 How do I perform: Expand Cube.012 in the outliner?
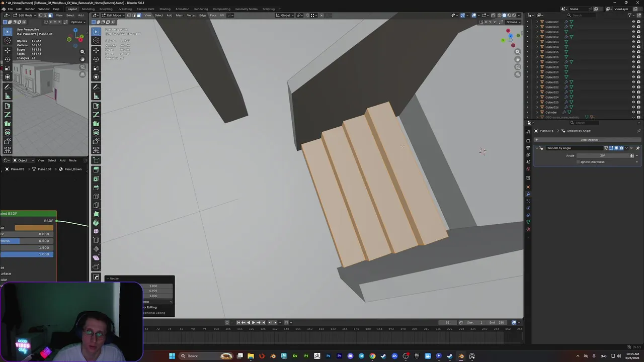[537, 37]
